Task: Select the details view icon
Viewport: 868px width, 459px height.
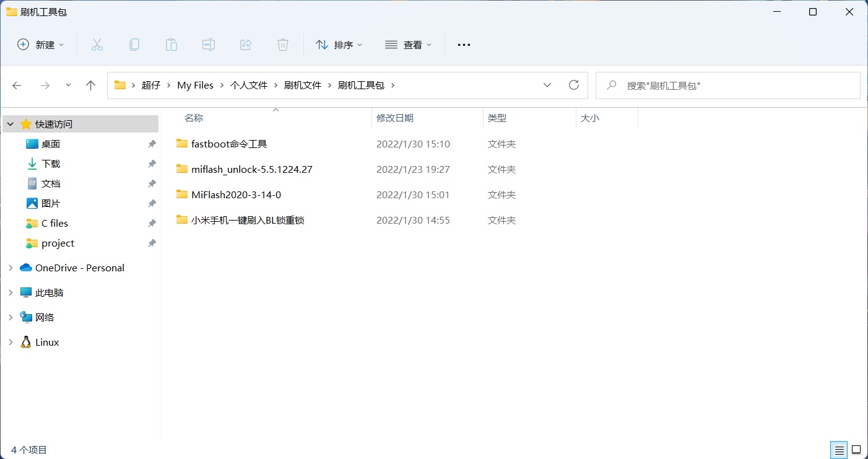Action: [x=839, y=450]
